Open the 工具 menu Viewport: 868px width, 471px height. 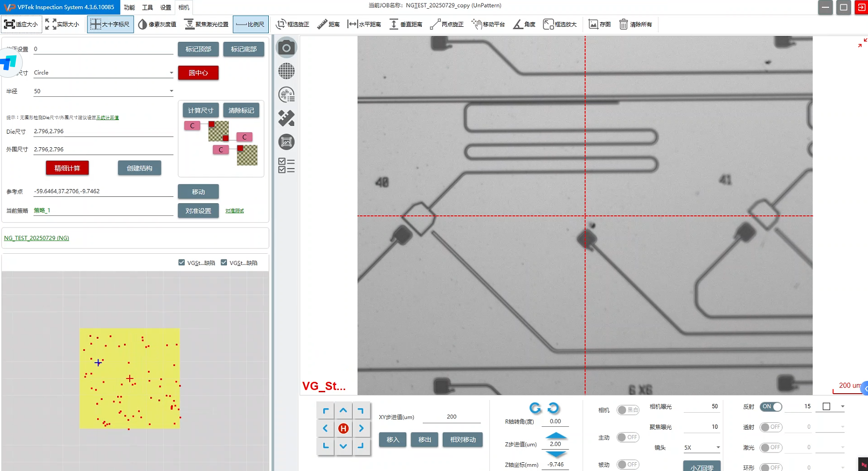[147, 7]
